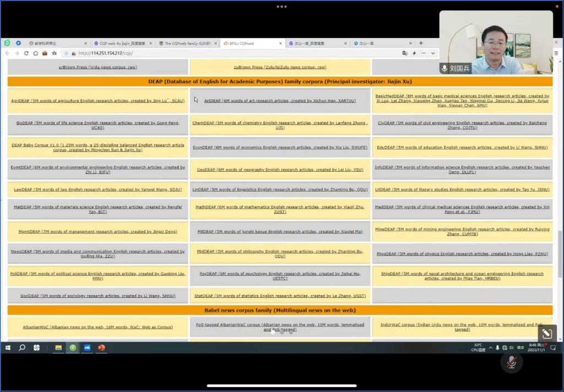
Task: Open the EvmtDEAP environmental engineering link
Action: tap(98, 170)
